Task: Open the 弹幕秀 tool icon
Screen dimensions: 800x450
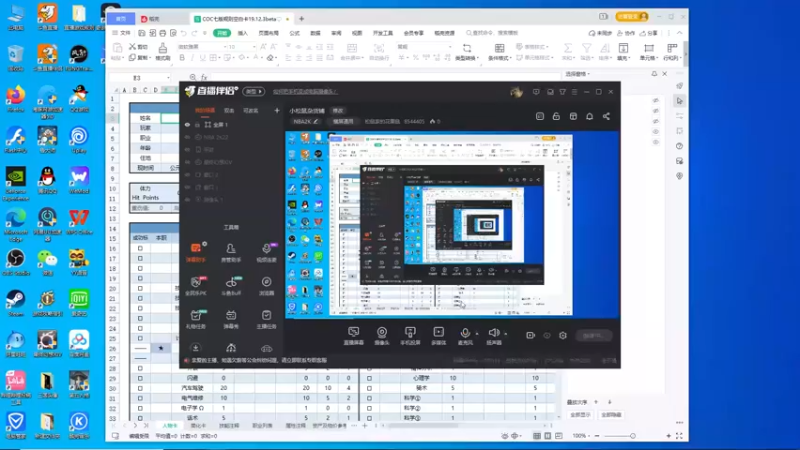Action: click(231, 315)
